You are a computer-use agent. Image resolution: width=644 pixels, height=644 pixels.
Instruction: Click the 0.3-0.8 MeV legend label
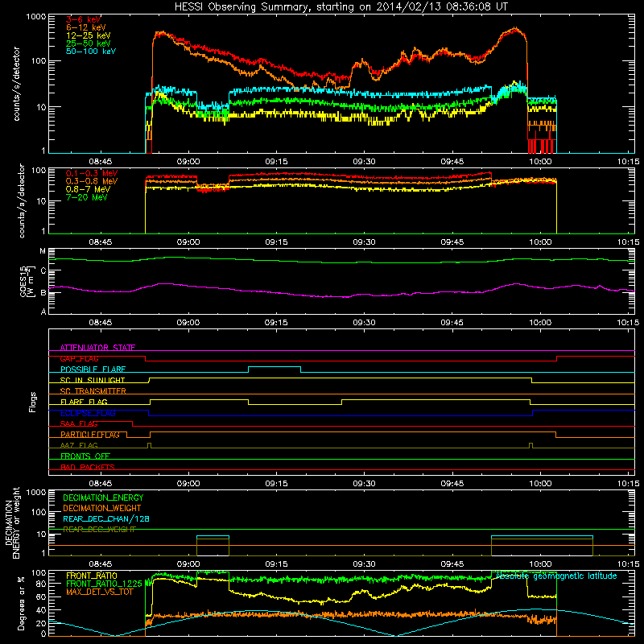[92, 181]
